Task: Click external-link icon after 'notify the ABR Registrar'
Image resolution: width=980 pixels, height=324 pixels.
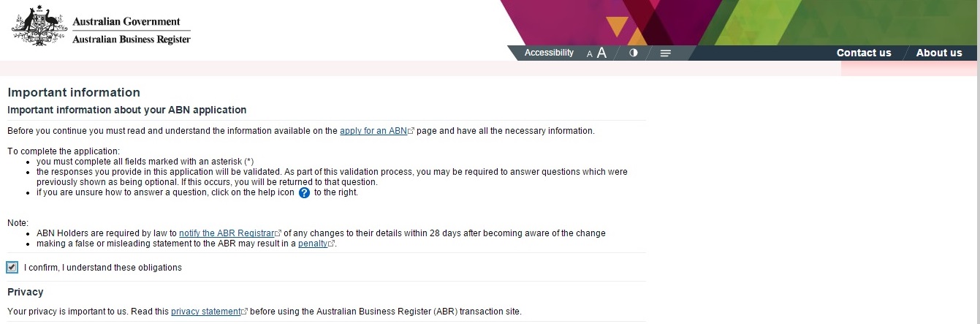Action: tap(278, 234)
